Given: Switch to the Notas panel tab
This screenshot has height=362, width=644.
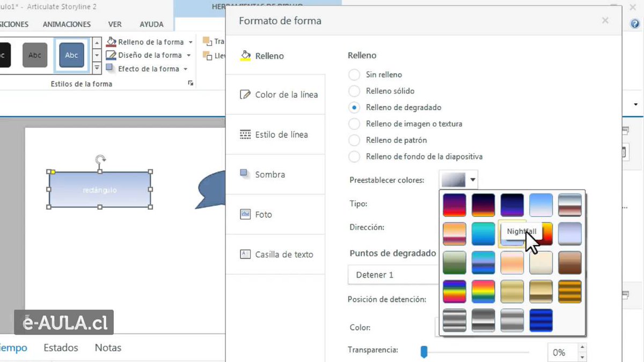Looking at the screenshot, I should pos(108,348).
